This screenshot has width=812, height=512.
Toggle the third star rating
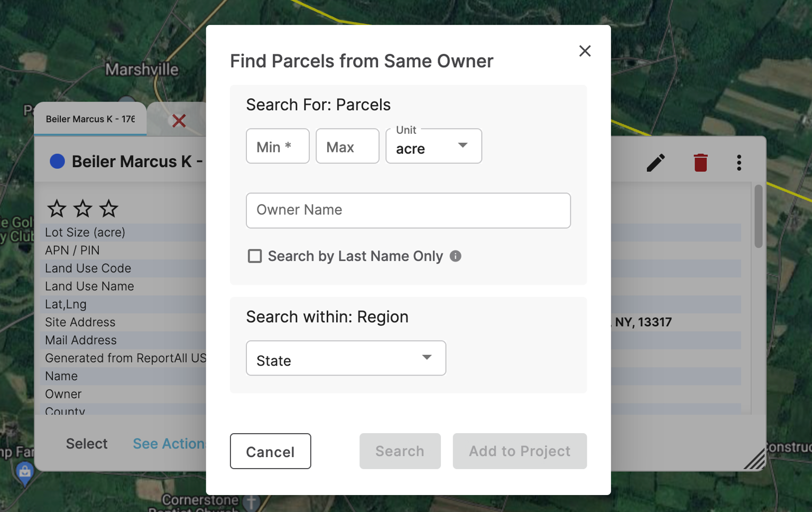108,208
